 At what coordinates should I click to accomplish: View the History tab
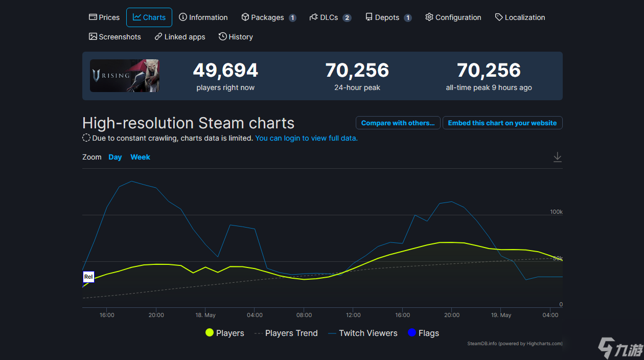pyautogui.click(x=236, y=37)
